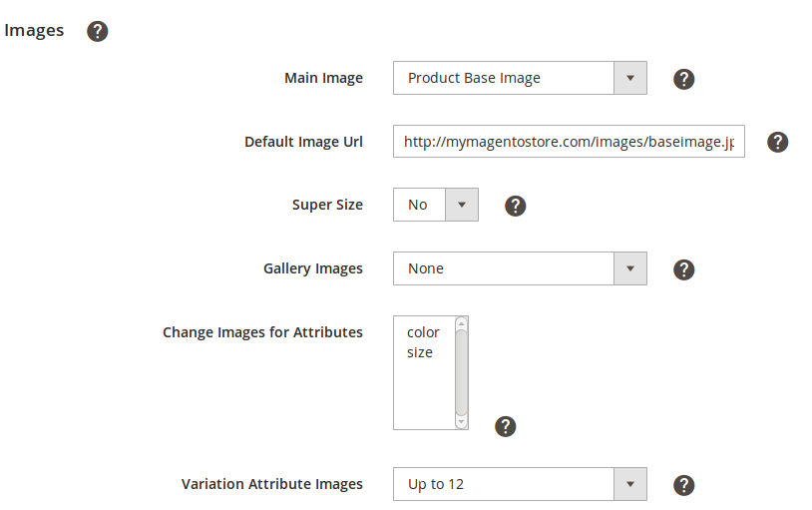Viewport: 812px width, 510px height.
Task: Open the Main Image dropdown
Action: pyautogui.click(x=520, y=78)
